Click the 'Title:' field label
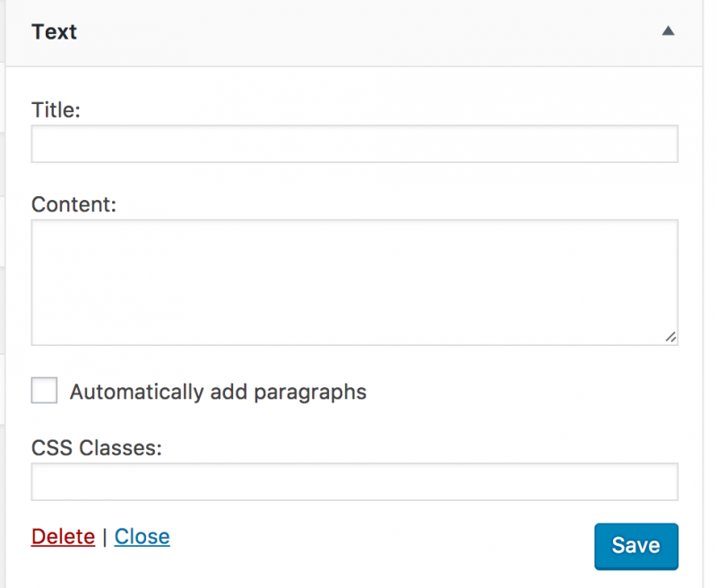The height and width of the screenshot is (588, 717). click(56, 110)
